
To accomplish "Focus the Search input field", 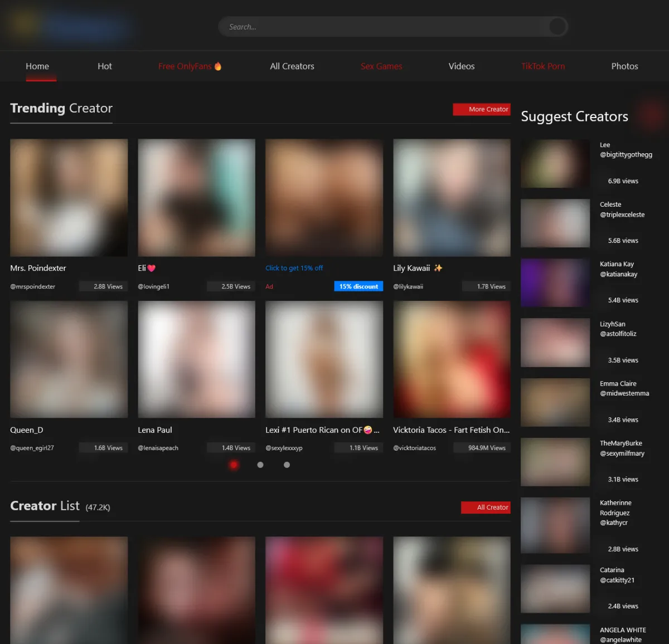I will click(x=385, y=27).
